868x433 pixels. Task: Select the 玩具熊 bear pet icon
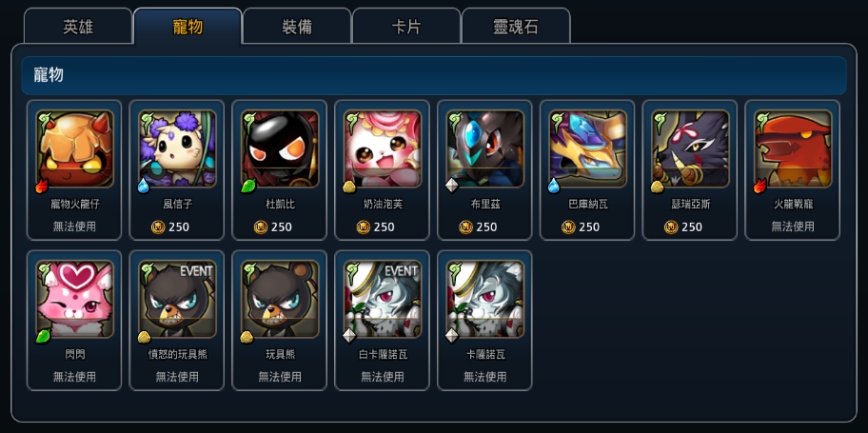point(280,299)
